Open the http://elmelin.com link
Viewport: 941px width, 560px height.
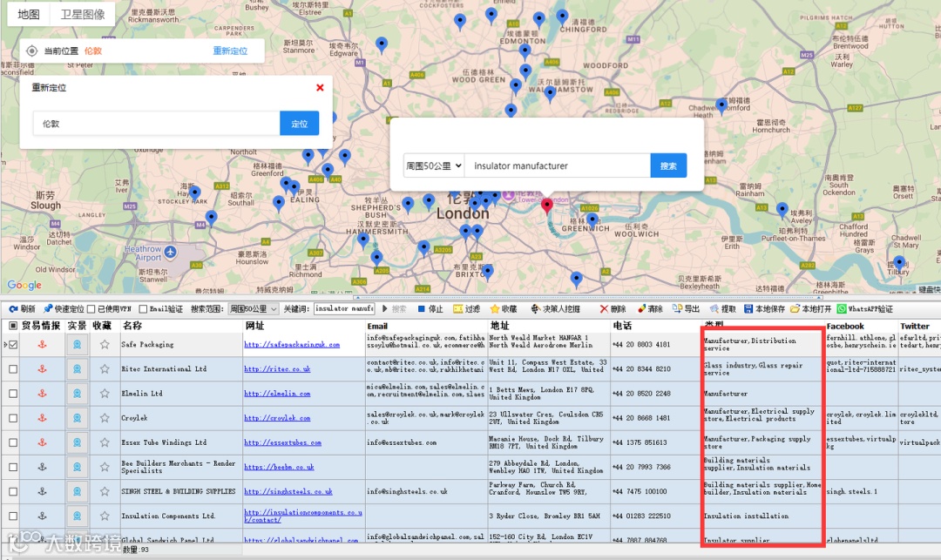[x=277, y=394]
